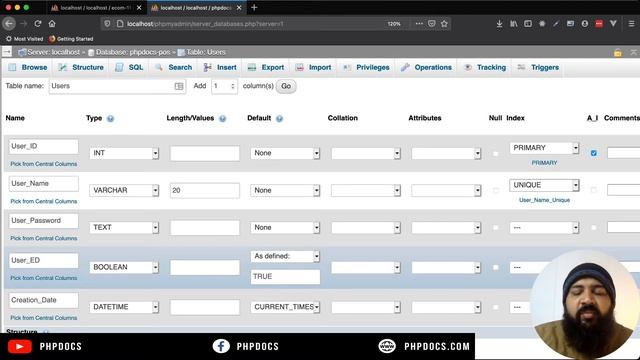Image resolution: width=640 pixels, height=360 pixels.
Task: Toggle Null checkbox for User_ED
Action: pos(496,267)
